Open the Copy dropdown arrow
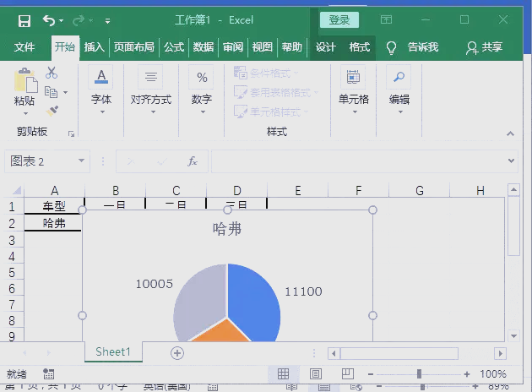This screenshot has width=532, height=392. 66,92
